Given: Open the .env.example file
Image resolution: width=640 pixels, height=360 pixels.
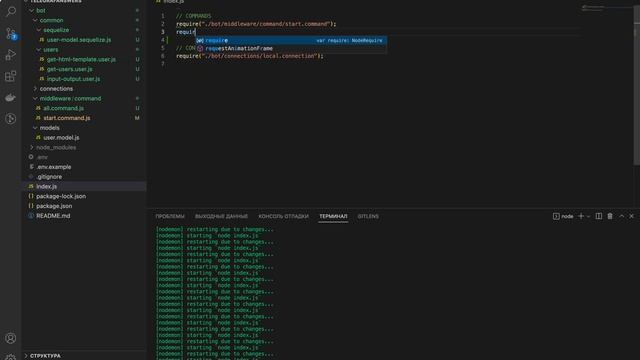Looking at the screenshot, I should [53, 167].
